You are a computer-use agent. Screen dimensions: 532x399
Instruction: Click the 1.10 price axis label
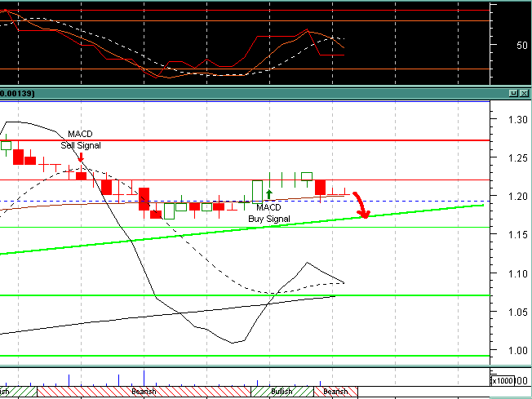[x=518, y=273]
